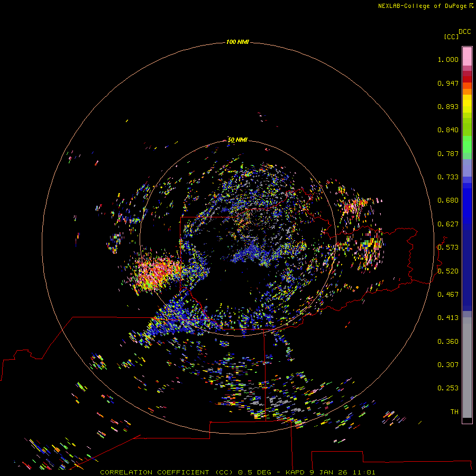The image size is (476, 476).
Task: Click the 0.787 scale value
Action: point(448,153)
